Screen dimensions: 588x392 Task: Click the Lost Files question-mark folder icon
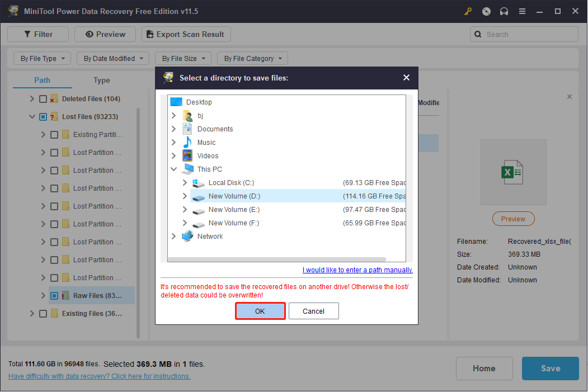54,116
